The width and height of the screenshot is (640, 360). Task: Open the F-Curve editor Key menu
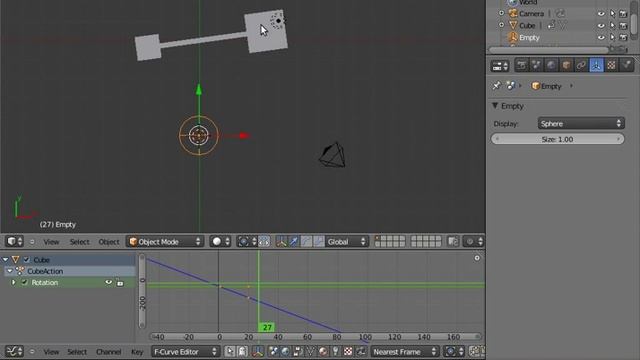coord(137,352)
